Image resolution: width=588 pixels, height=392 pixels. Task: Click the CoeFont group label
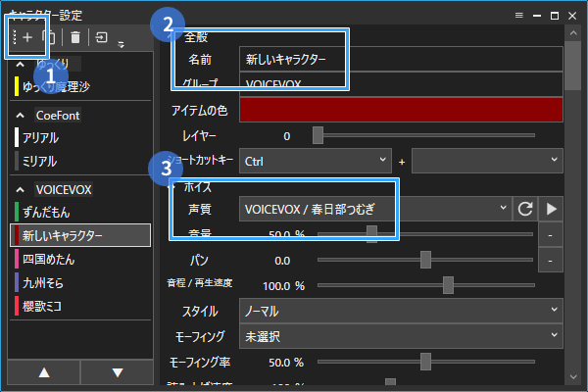point(58,116)
